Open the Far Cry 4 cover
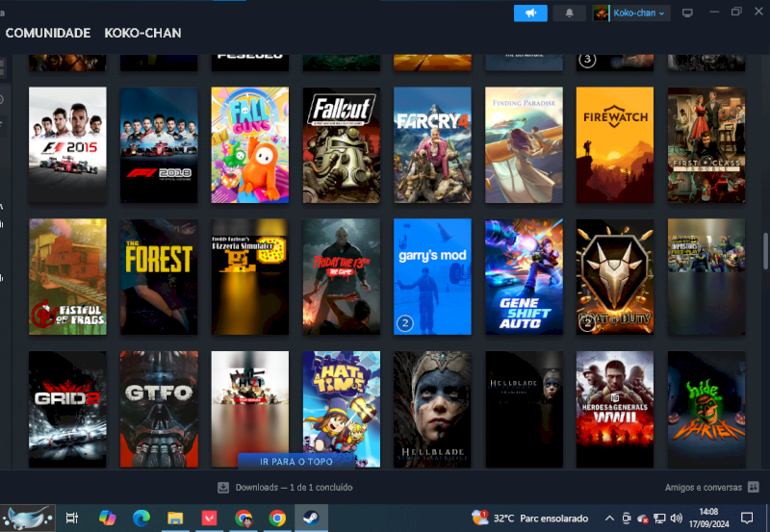Screen dimensions: 770x532 (x=432, y=144)
